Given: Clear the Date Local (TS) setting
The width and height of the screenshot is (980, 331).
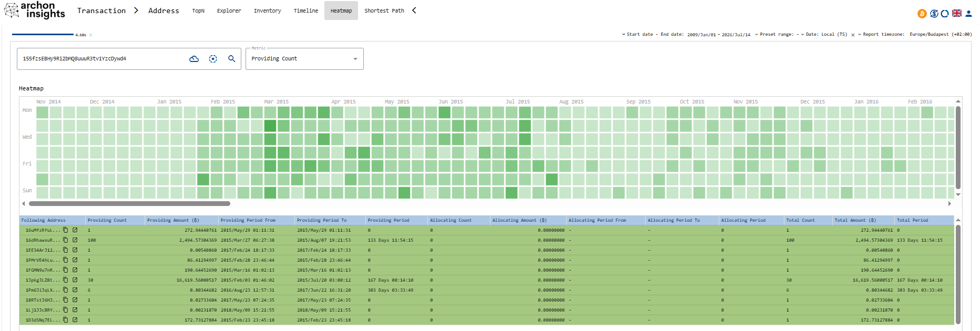Looking at the screenshot, I should click(x=853, y=35).
